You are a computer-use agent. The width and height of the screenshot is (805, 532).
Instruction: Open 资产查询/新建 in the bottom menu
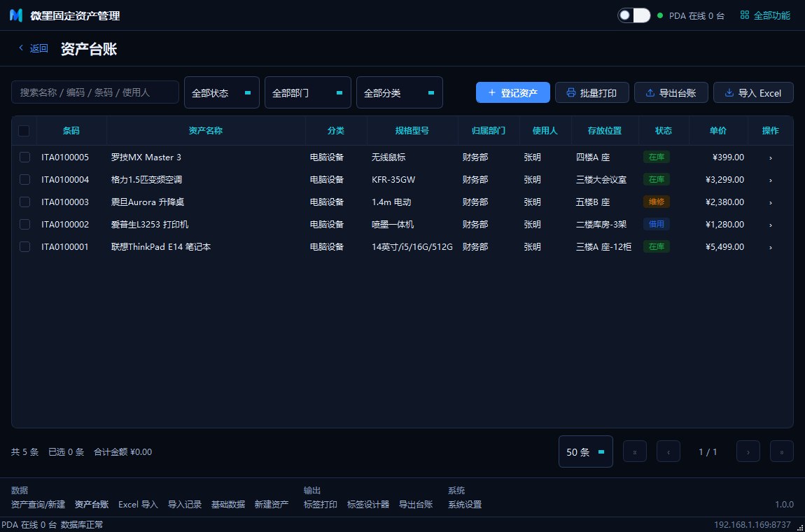pos(38,504)
